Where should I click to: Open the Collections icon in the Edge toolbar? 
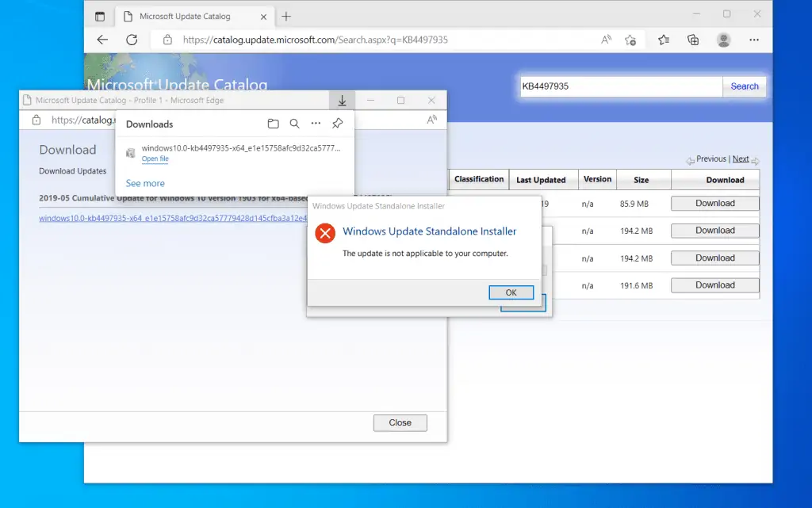coord(693,40)
